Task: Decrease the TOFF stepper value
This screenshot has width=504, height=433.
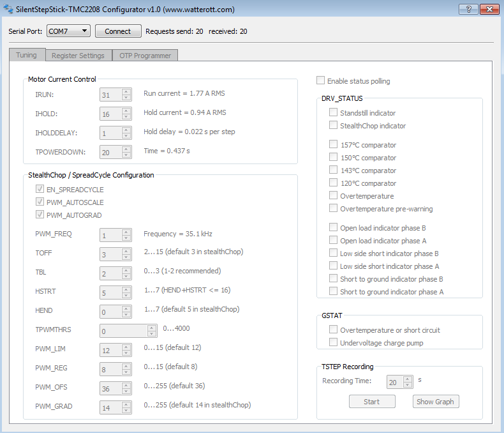Action: click(x=127, y=257)
